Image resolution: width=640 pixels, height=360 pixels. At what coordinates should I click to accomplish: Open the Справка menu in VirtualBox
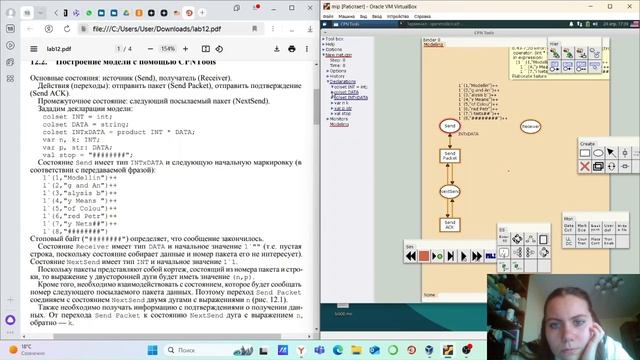(422, 17)
